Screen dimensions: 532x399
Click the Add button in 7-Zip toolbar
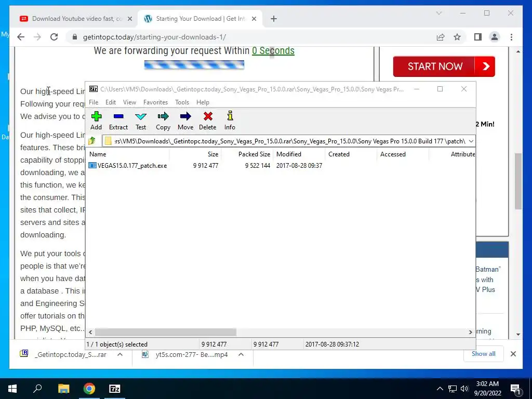pyautogui.click(x=96, y=121)
